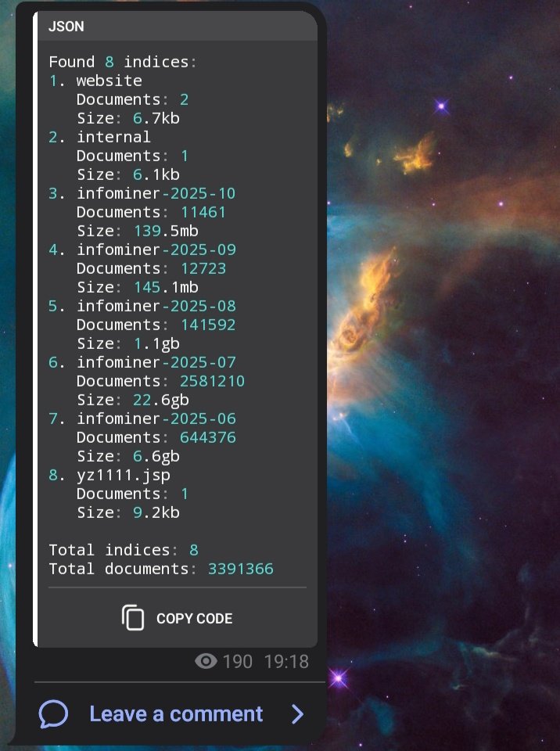Click the 'infominer-2025-06' index name
This screenshot has width=560, height=751.
(156, 419)
